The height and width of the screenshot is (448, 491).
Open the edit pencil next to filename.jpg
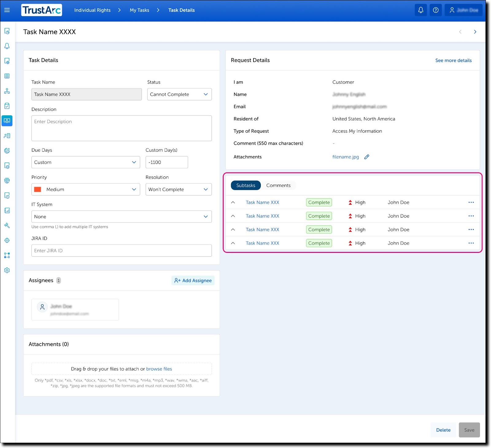[367, 157]
